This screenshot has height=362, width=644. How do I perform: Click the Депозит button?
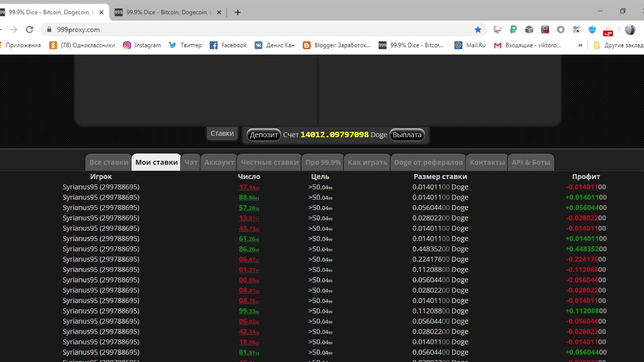point(264,135)
